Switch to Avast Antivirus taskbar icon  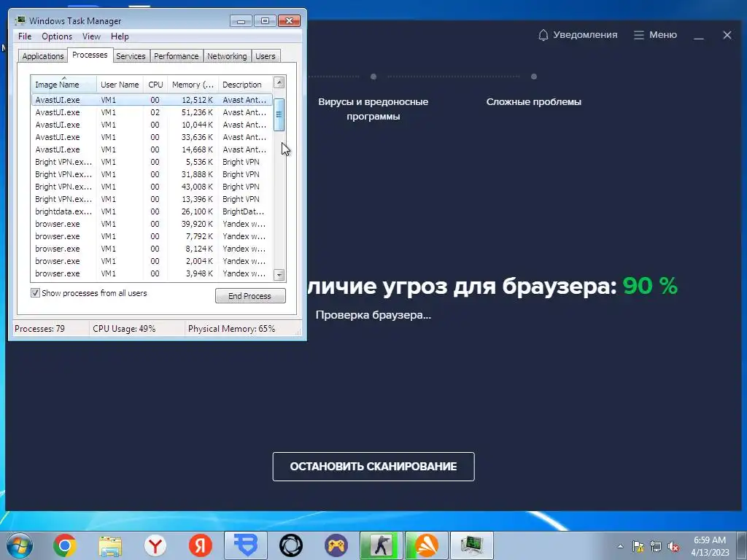click(427, 545)
